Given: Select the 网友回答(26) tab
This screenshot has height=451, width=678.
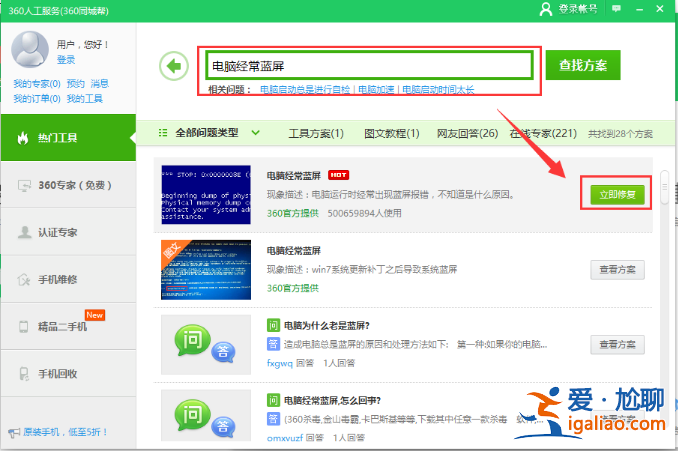Looking at the screenshot, I should tap(467, 134).
